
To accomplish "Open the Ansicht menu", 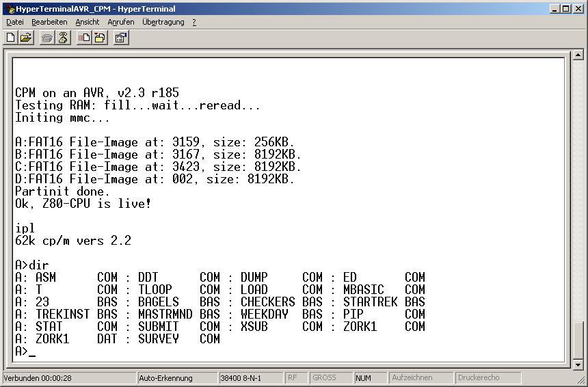I will point(88,22).
